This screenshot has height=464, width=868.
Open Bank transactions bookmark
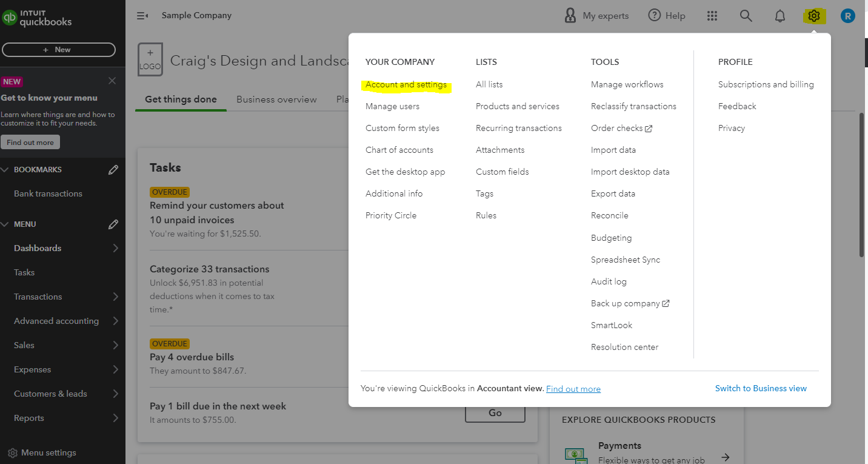pyautogui.click(x=48, y=193)
